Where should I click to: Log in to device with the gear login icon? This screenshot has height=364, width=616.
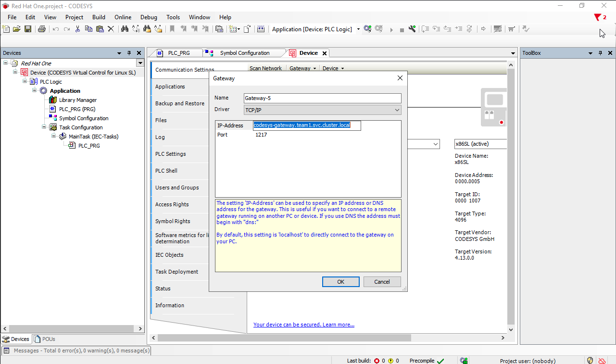pyautogui.click(x=367, y=29)
